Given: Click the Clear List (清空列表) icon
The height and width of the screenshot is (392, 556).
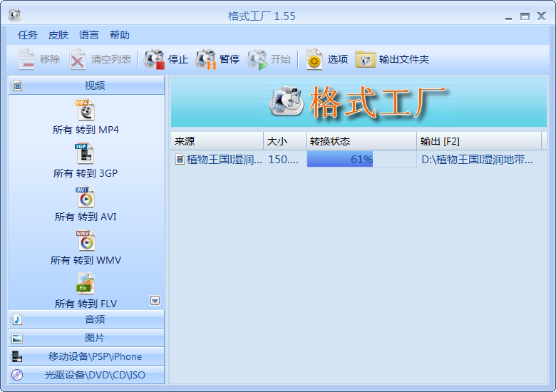Looking at the screenshot, I should pos(78,59).
